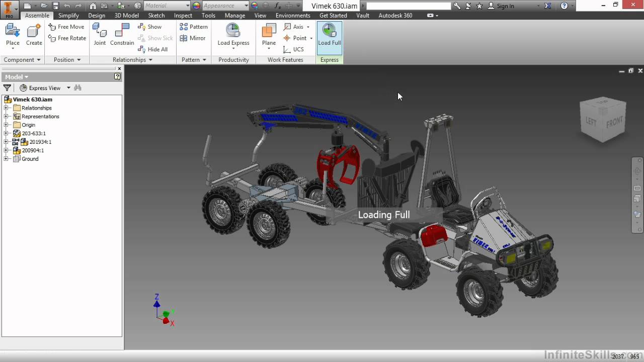The height and width of the screenshot is (362, 644).
Task: Open the Vault ribbon tab
Action: pos(363,16)
